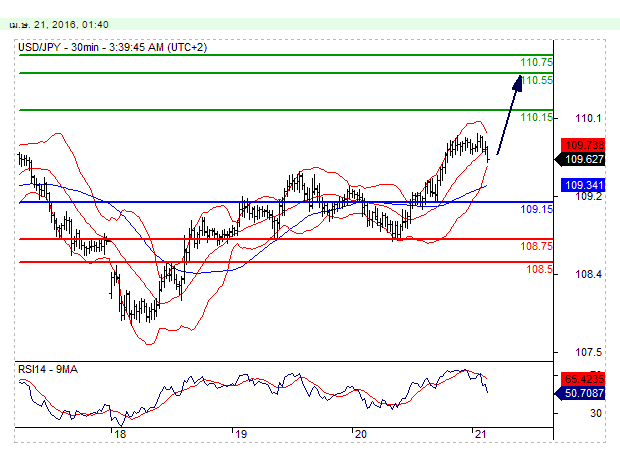Select the 108.5 support level label
The width and height of the screenshot is (620, 464).
click(539, 269)
